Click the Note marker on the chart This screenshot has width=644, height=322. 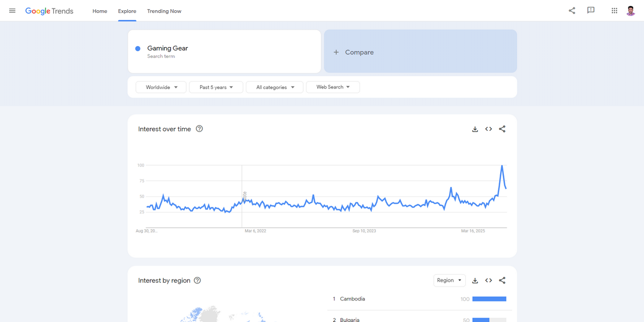[245, 196]
